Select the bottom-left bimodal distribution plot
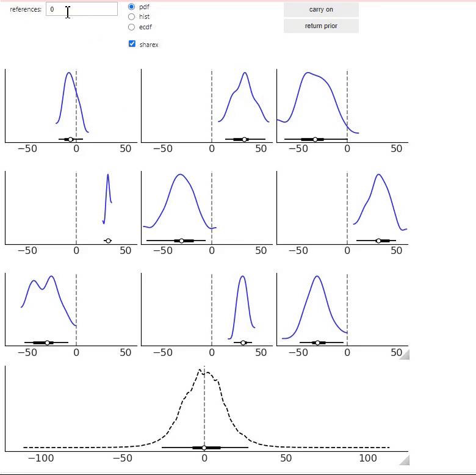Image resolution: width=476 pixels, height=475 pixels. [71, 310]
